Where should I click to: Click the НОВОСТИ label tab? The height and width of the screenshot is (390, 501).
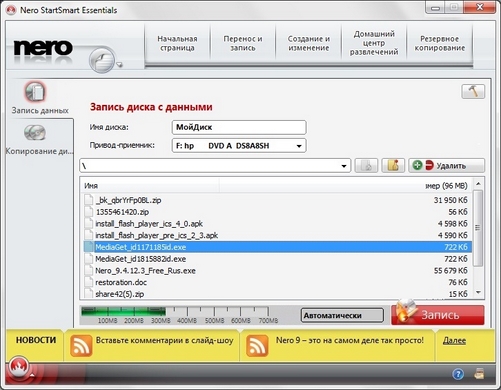[x=36, y=340]
